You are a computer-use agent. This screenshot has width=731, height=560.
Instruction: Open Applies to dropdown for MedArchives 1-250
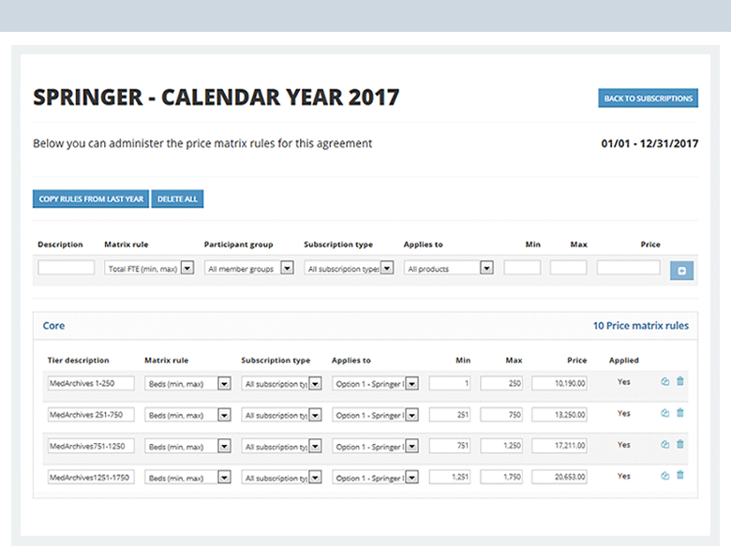[x=375, y=383]
